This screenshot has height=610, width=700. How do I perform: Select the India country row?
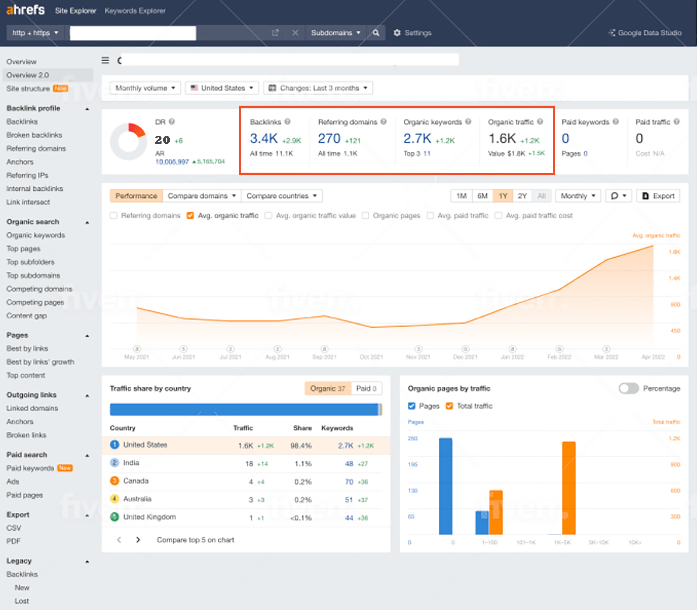(246, 463)
